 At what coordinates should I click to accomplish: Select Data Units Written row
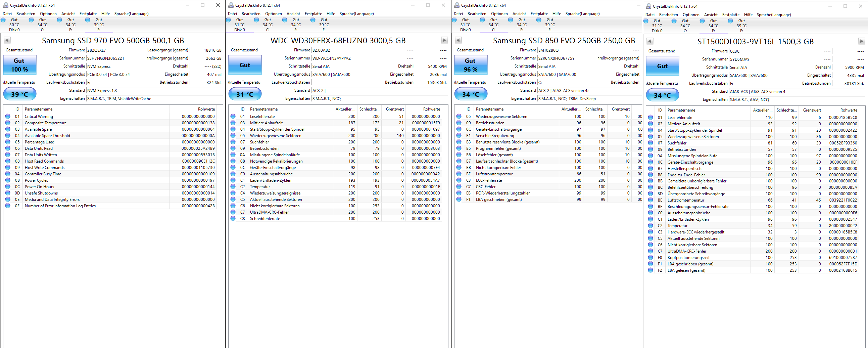[110, 155]
